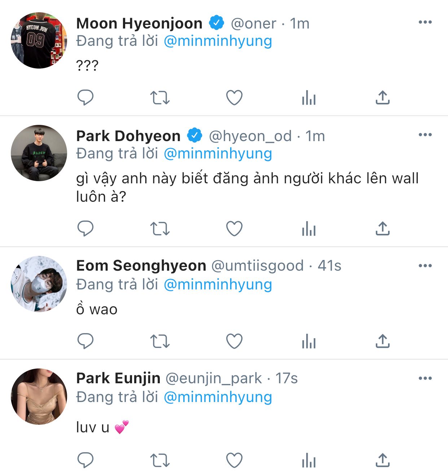
Task: Open more options on Moon Hyeonjoon's tweet
Action: coord(425,22)
